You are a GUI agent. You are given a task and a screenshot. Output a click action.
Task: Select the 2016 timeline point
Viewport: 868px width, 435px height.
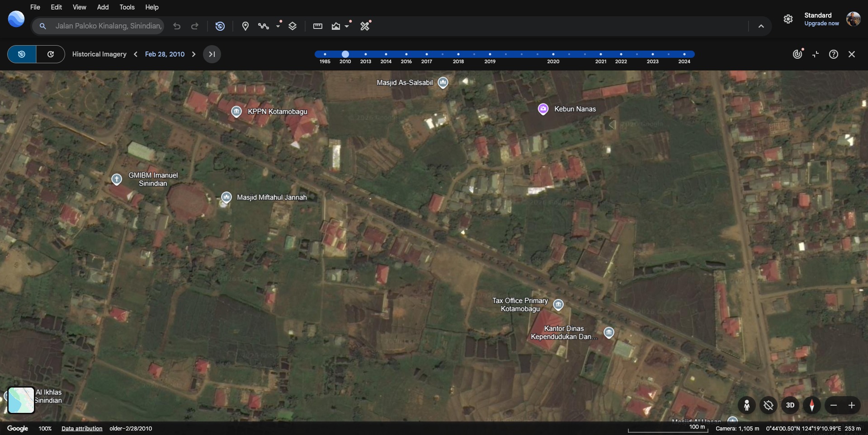coord(406,54)
